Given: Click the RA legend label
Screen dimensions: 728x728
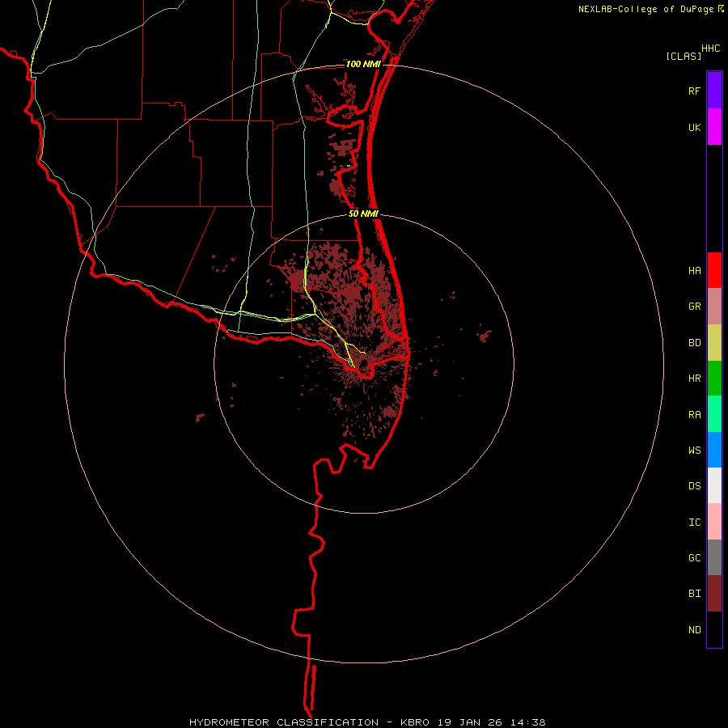Looking at the screenshot, I should coord(694,415).
